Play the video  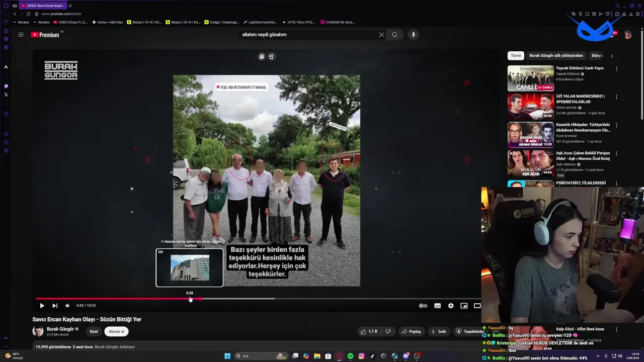click(x=42, y=306)
